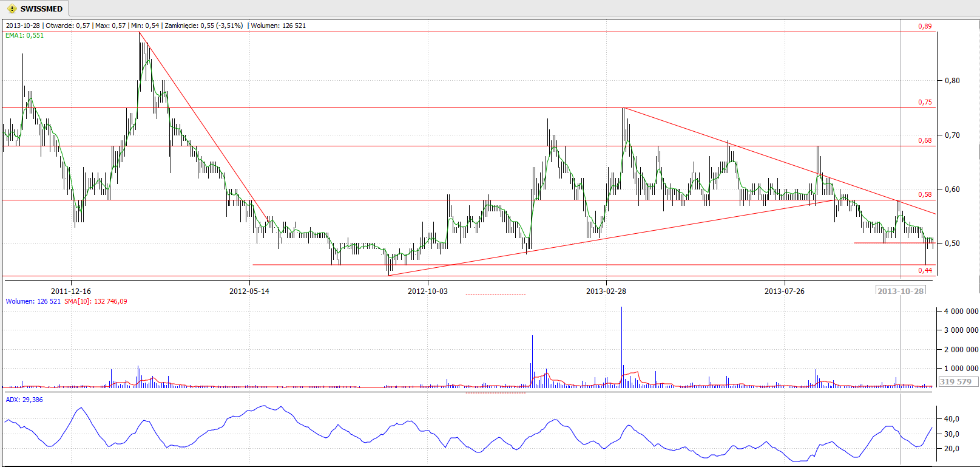This screenshot has width=980, height=467.
Task: Select the SWISSMED chart tab
Action: click(x=35, y=9)
